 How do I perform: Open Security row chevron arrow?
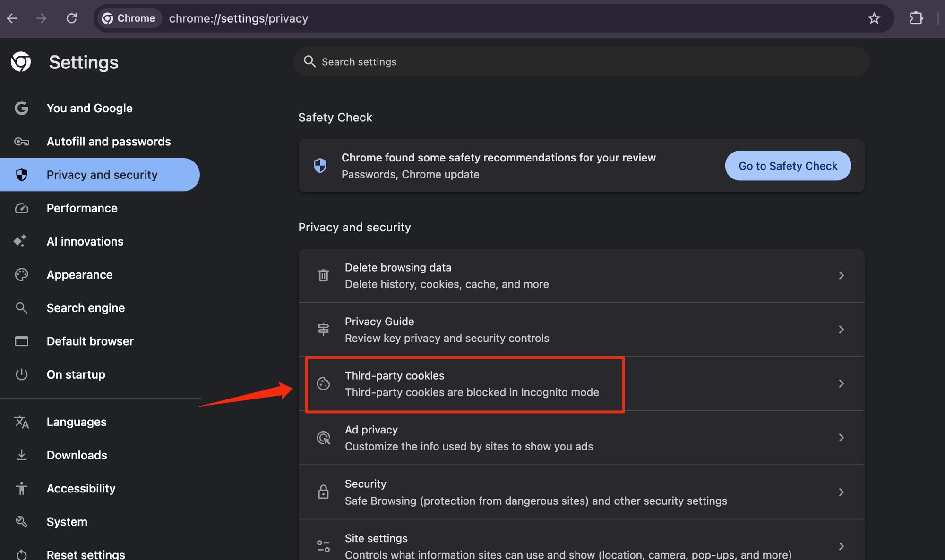pyautogui.click(x=841, y=492)
